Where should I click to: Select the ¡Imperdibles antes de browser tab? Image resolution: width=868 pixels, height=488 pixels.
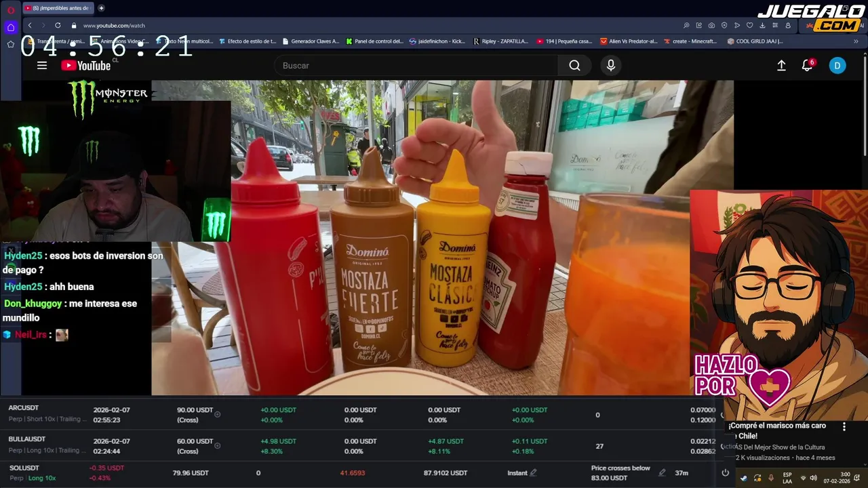click(x=57, y=8)
